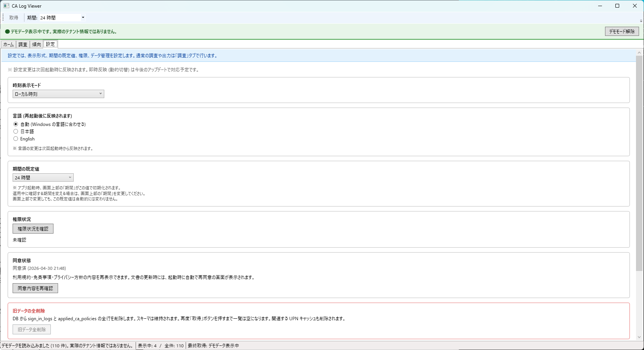Click the vertical scrollbar thumb

click(639, 163)
